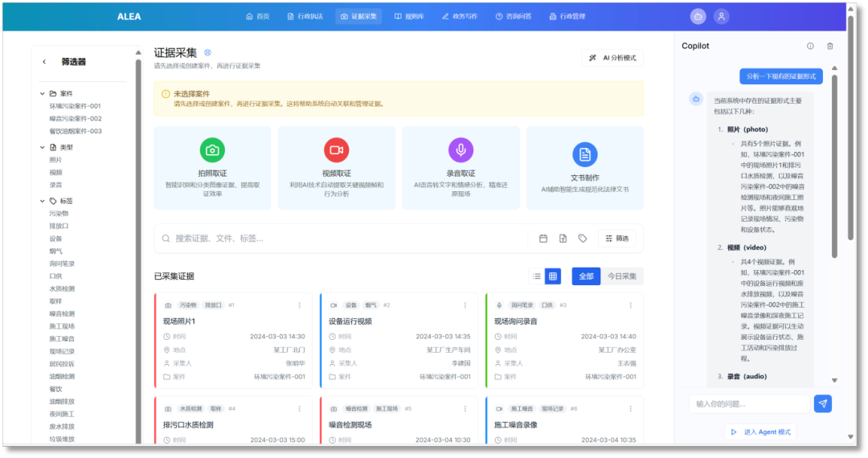868x458 pixels.
Task: Show 全部 collected evidence
Action: pos(586,276)
